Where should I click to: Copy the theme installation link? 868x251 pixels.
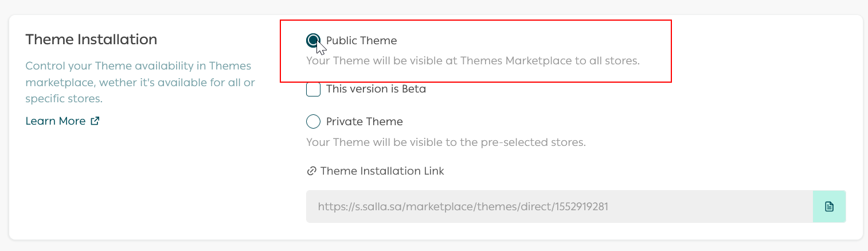point(829,206)
